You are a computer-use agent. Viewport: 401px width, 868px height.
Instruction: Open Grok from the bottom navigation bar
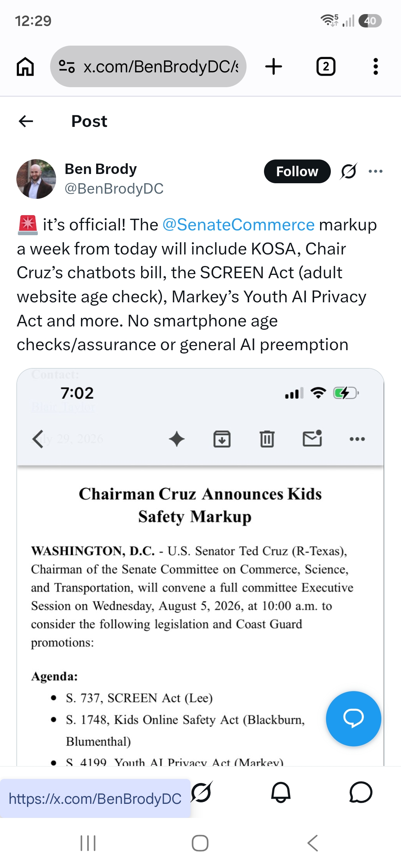(202, 792)
